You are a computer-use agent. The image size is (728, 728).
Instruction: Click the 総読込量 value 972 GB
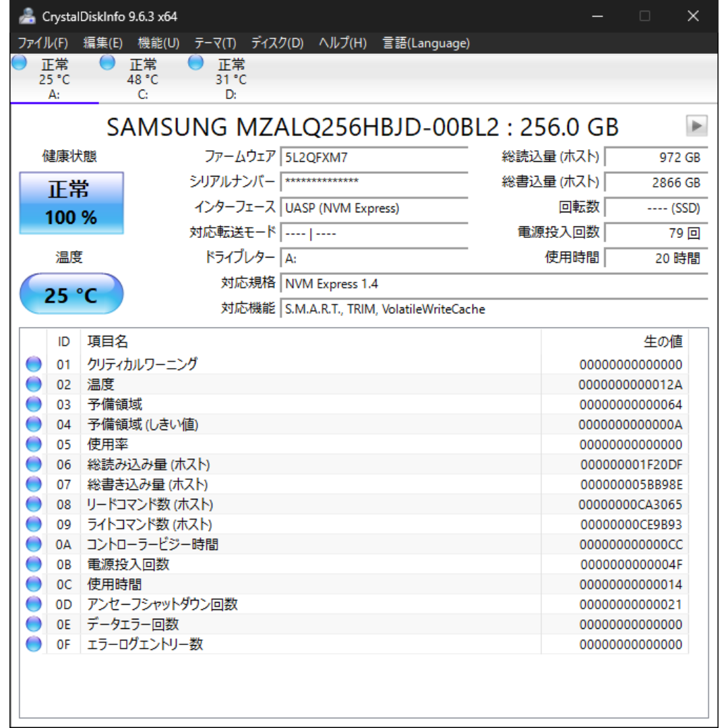tap(656, 157)
